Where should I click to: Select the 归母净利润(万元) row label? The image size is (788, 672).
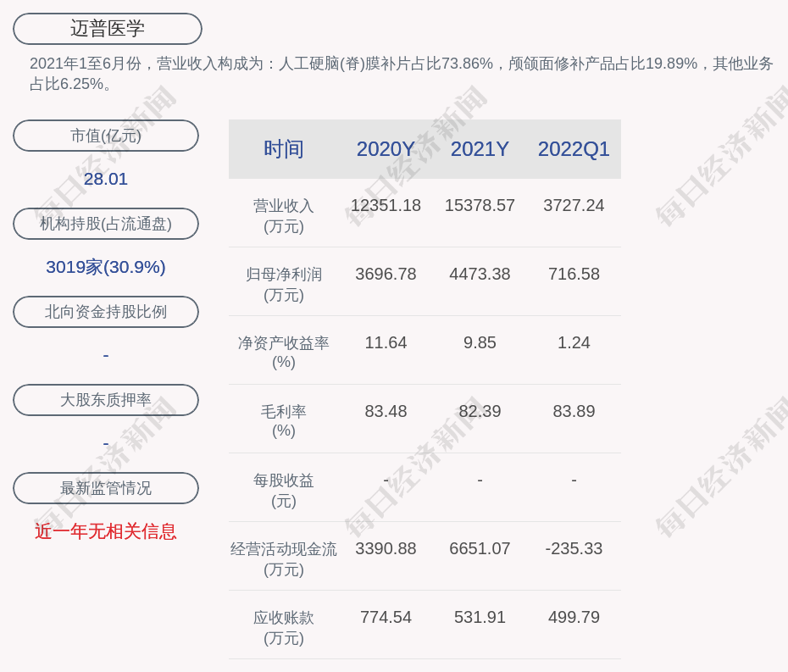(283, 285)
